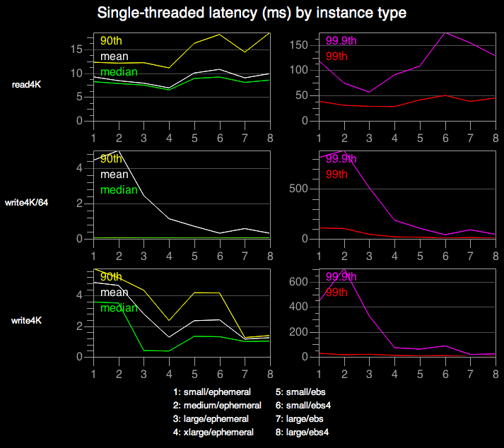Click the magenta 99.9th label in the write4K chart
Viewport: 504px width, 448px height.
pos(341,276)
